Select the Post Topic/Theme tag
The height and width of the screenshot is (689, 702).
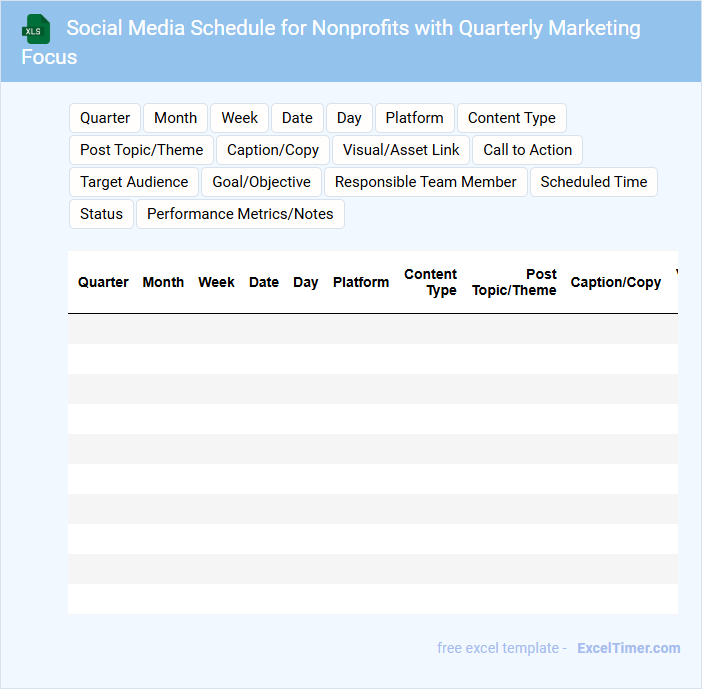tap(141, 150)
